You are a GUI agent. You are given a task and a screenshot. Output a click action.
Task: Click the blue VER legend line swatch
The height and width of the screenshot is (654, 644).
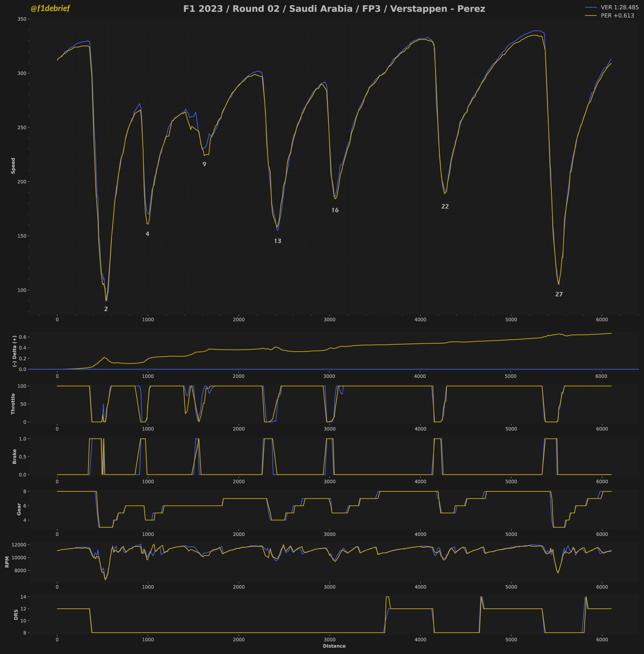pyautogui.click(x=591, y=7)
